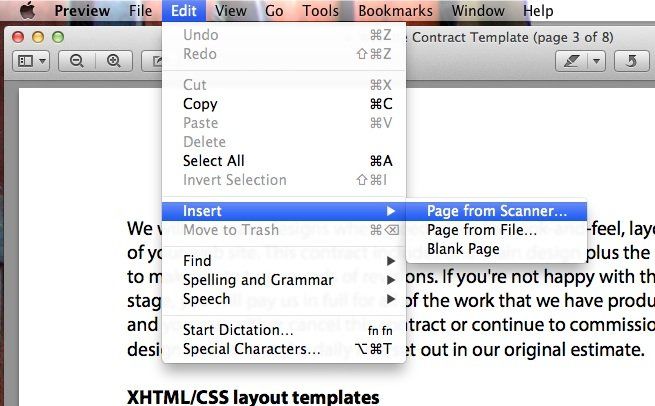The width and height of the screenshot is (655, 406).
Task: Click the share button in toolbar
Action: [x=153, y=61]
